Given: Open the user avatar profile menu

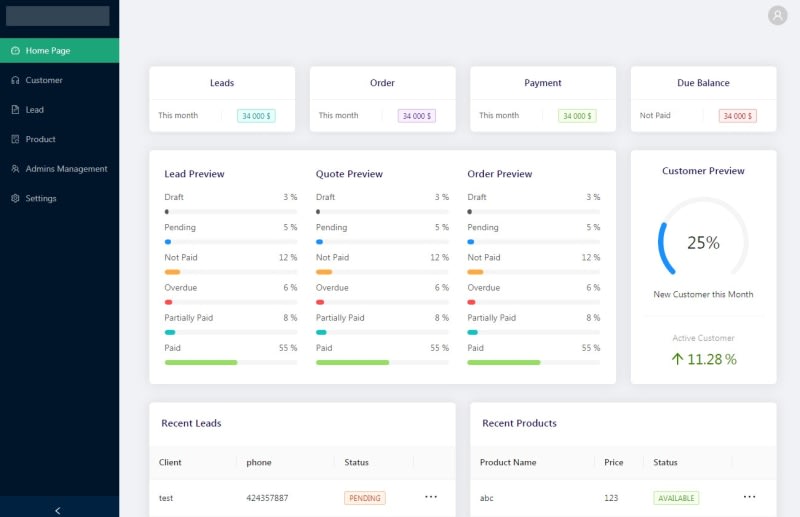Looking at the screenshot, I should (x=778, y=15).
